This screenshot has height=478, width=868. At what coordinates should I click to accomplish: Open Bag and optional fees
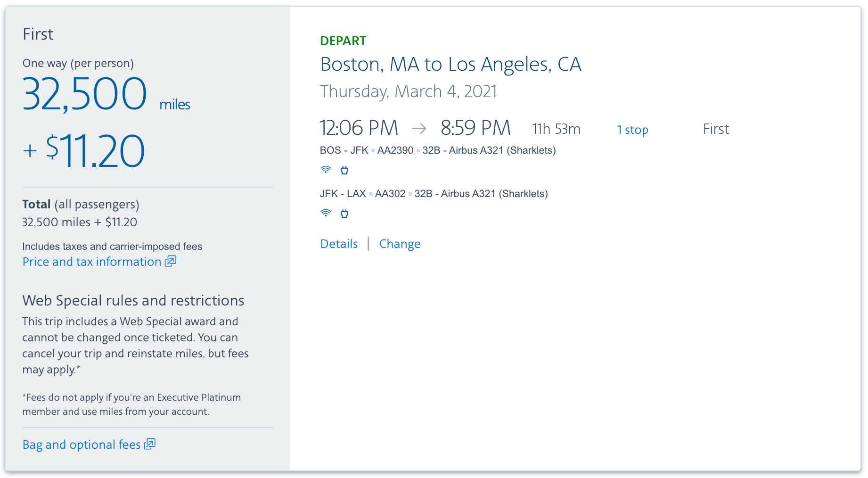(x=82, y=445)
